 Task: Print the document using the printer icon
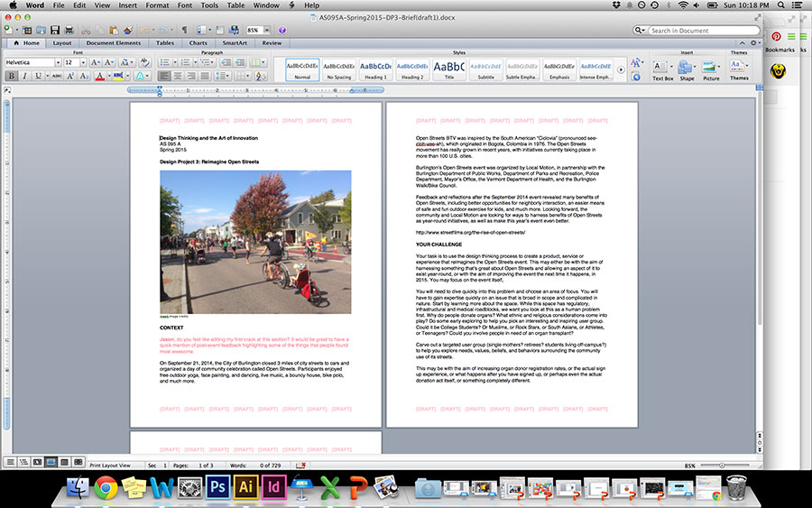tap(69, 30)
